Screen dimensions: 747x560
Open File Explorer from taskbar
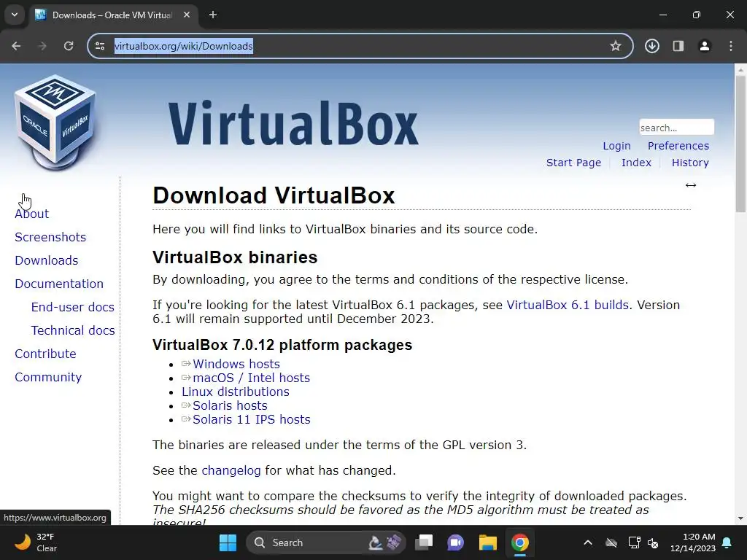click(x=488, y=542)
